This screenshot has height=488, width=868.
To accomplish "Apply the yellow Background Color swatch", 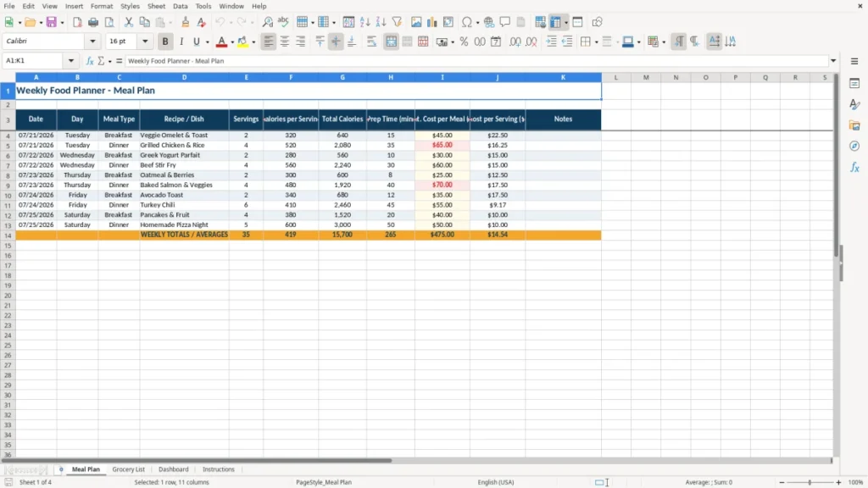I will 242,42.
